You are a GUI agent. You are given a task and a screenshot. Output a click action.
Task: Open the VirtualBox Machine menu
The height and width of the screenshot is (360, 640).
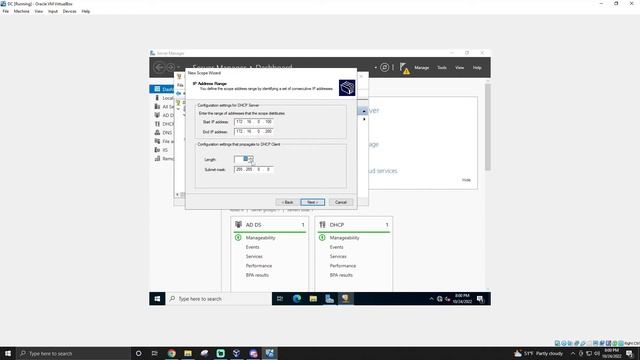tap(22, 11)
